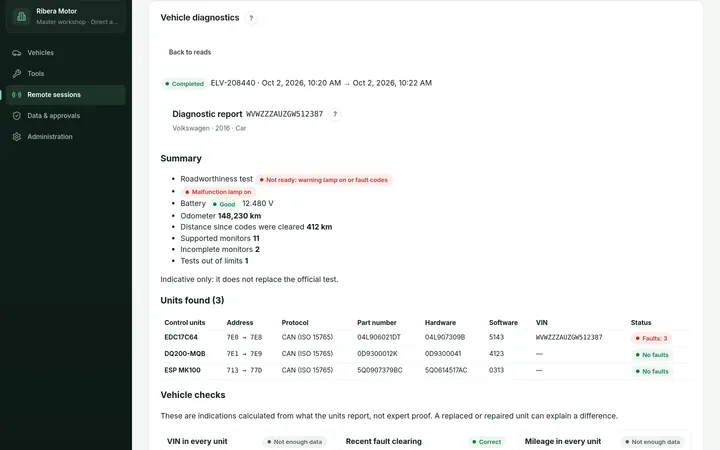Open the Vehicles menu item

[x=66, y=53]
